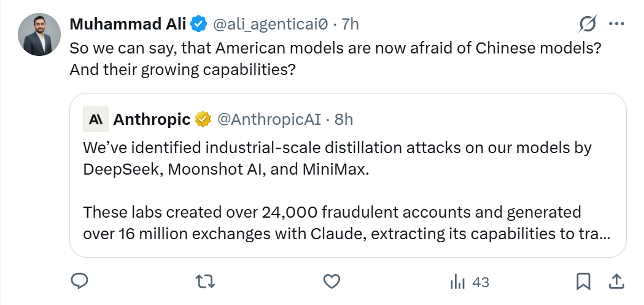
Task: Click the share upload arrow icon
Action: (616, 282)
